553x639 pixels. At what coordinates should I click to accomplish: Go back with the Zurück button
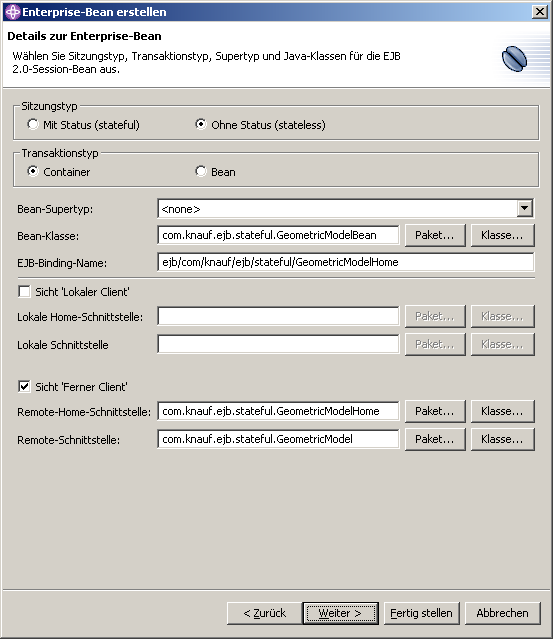[265, 613]
